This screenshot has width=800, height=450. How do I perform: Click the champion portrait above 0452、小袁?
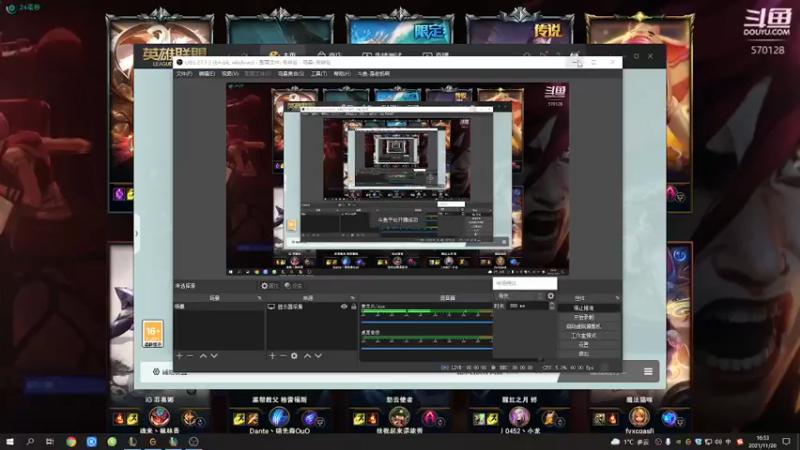[x=519, y=417]
